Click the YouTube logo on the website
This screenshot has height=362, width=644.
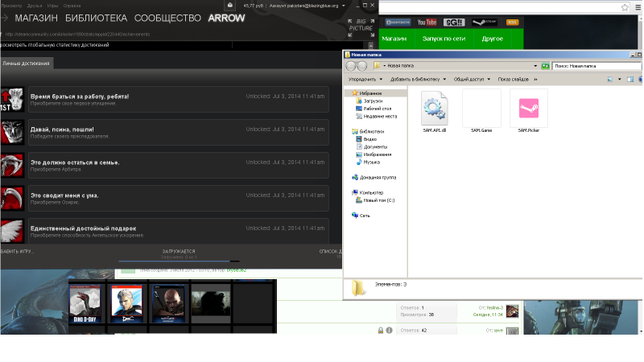(427, 23)
